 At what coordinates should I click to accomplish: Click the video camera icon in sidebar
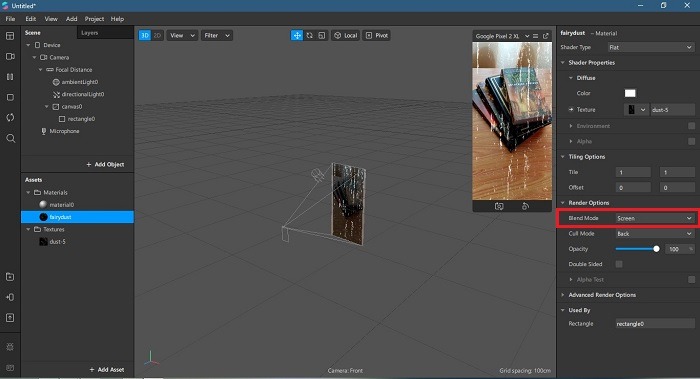[x=10, y=57]
